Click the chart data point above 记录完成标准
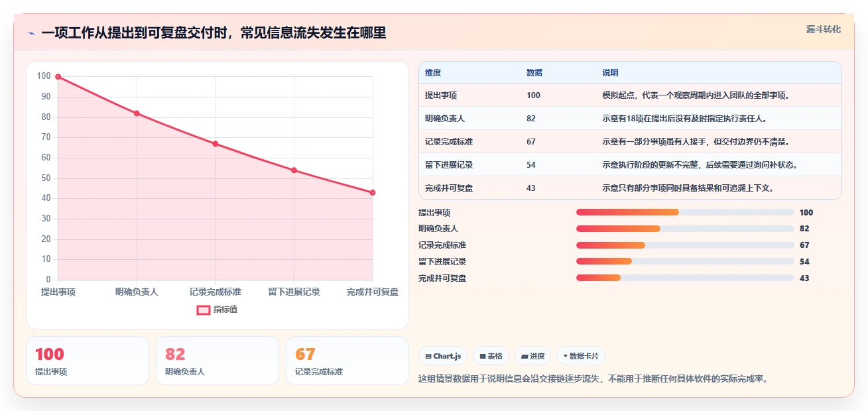Image resolution: width=868 pixels, height=411 pixels. [216, 144]
